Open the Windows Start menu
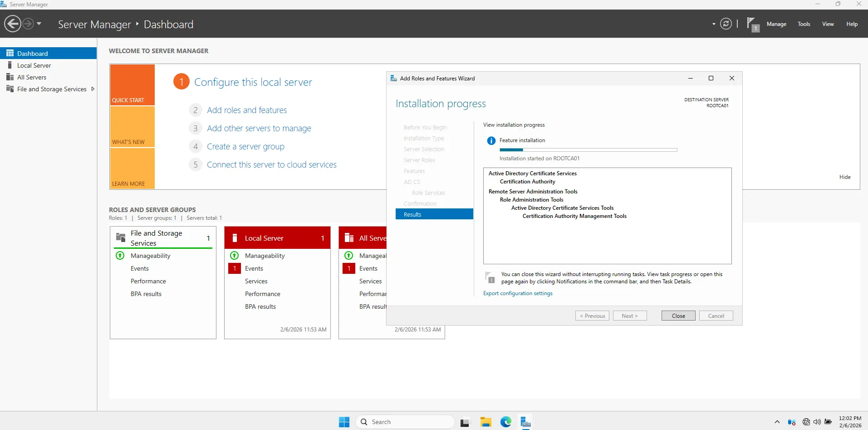This screenshot has height=430, width=868. pos(344,422)
